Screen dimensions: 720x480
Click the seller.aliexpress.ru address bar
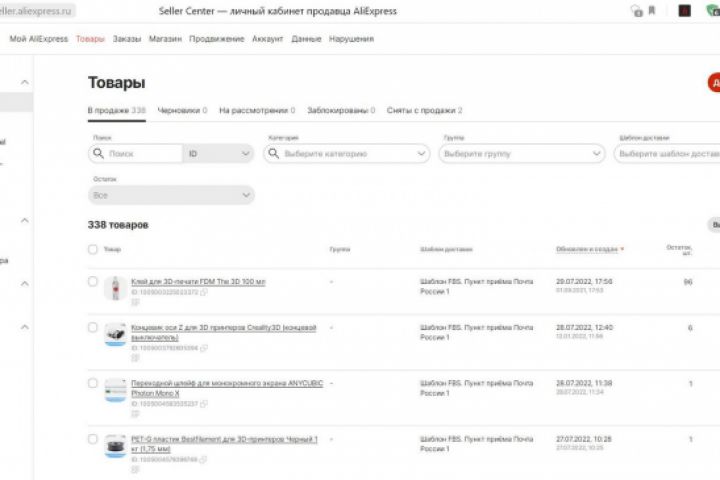click(36, 11)
